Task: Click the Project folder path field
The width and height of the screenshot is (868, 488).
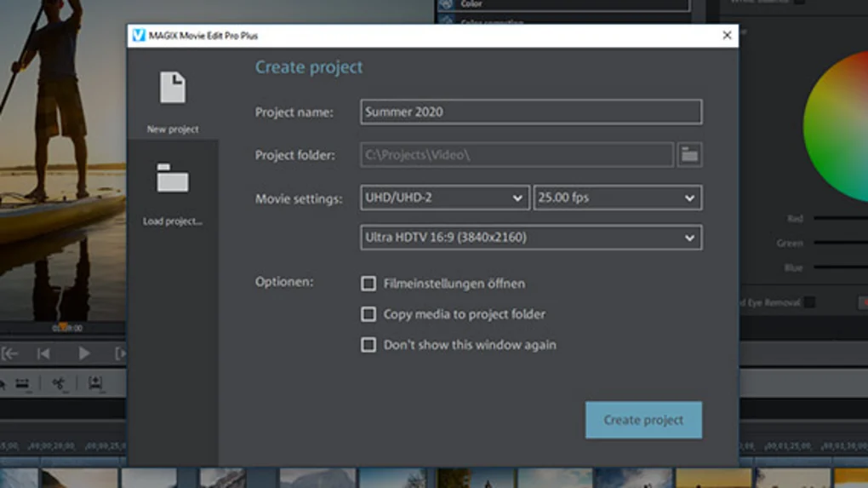Action: [517, 154]
